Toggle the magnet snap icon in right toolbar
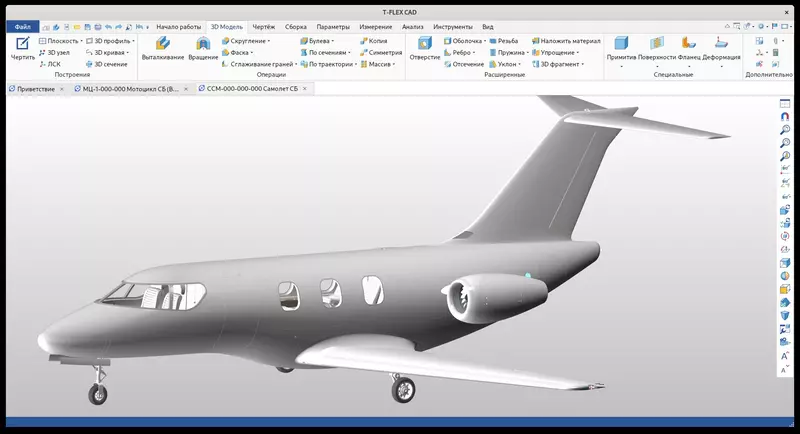 pos(785,116)
